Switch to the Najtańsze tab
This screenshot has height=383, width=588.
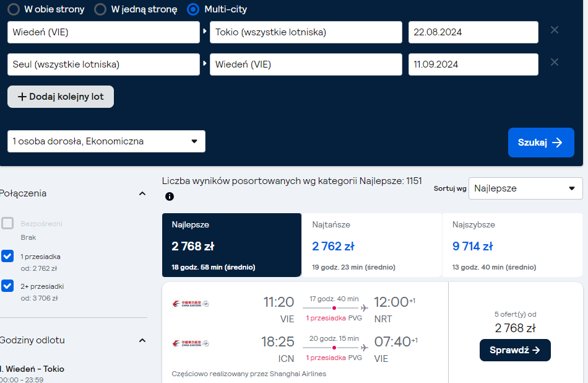point(371,245)
